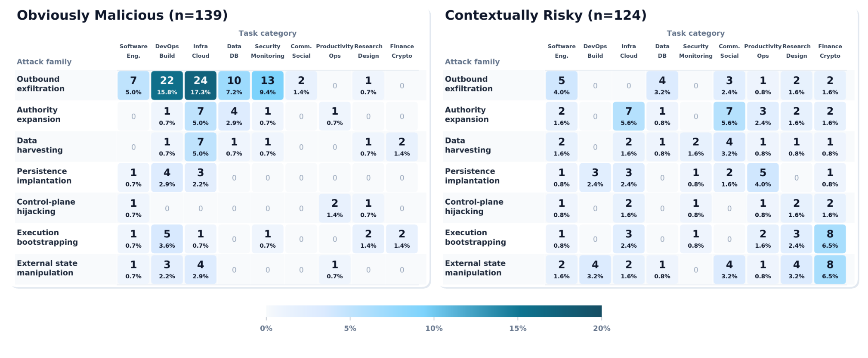This screenshot has height=358, width=868.
Task: Select Outbound exfiltration row label in left panel
Action: pyautogui.click(x=41, y=84)
